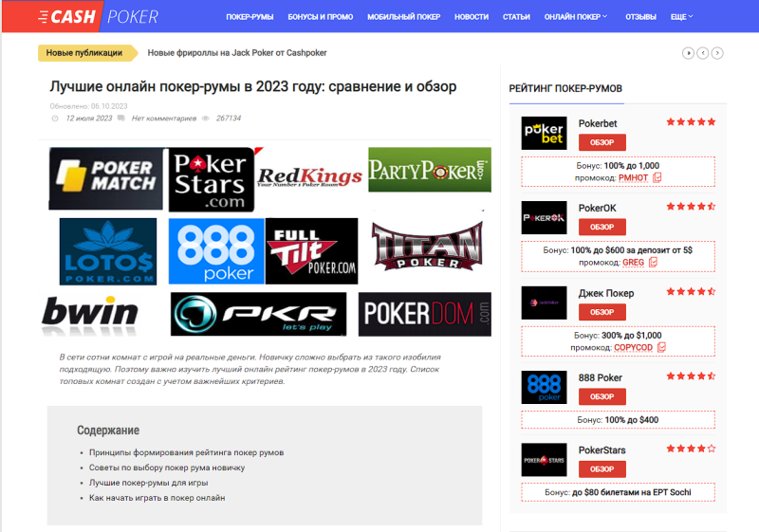Open Принципы формирования рейтинга покер румов link
This screenshot has width=759, height=532.
[x=186, y=452]
